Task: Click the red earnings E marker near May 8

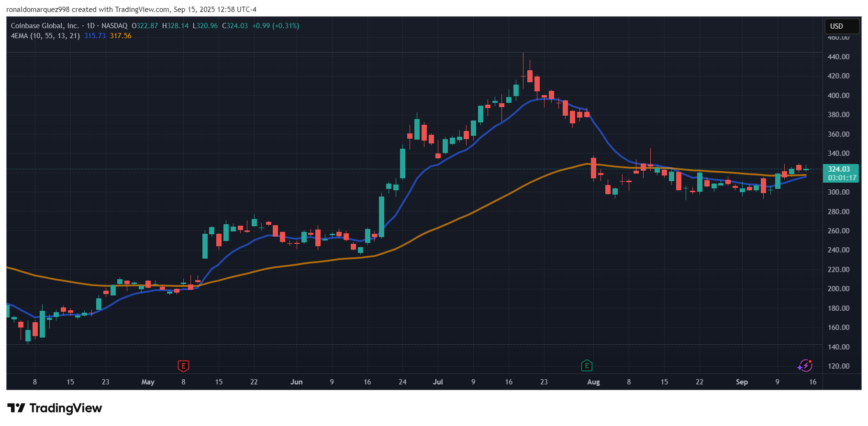Action: [183, 366]
